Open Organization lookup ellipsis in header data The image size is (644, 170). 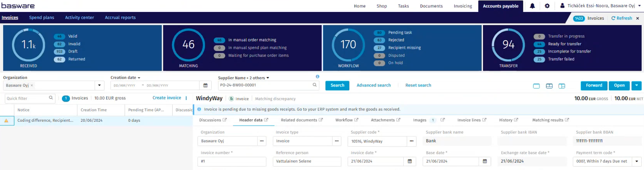click(262, 141)
